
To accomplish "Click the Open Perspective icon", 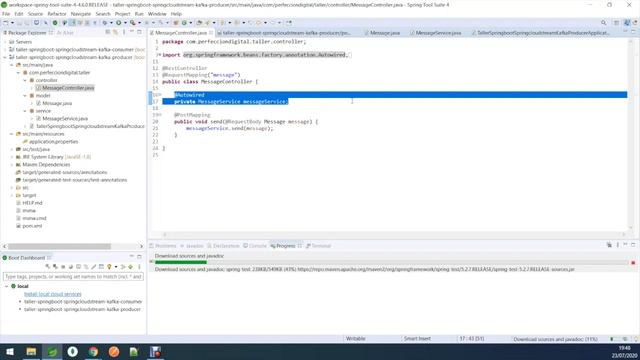I will click(616, 23).
